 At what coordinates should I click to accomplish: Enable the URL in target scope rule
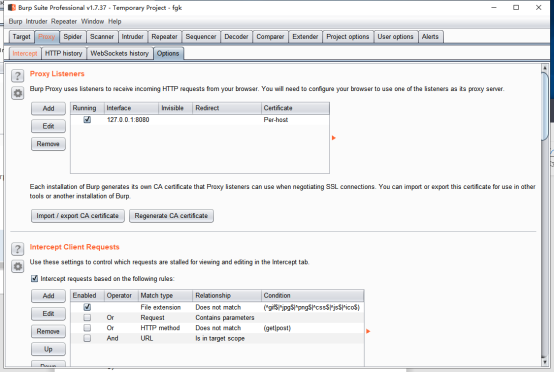[87, 338]
